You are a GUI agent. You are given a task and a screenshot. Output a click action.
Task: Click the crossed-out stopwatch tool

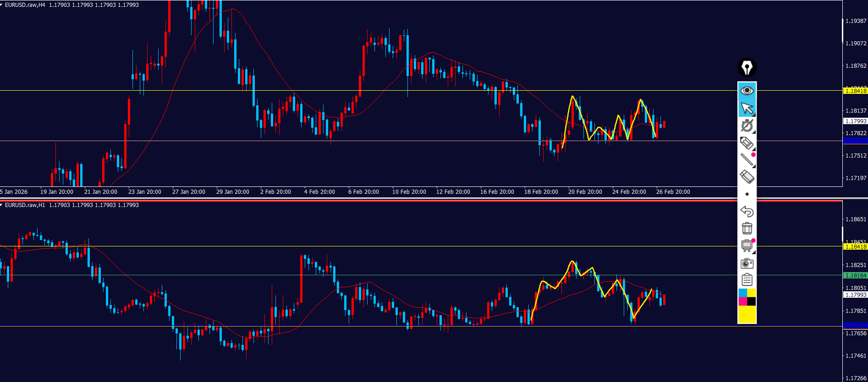pos(747,126)
